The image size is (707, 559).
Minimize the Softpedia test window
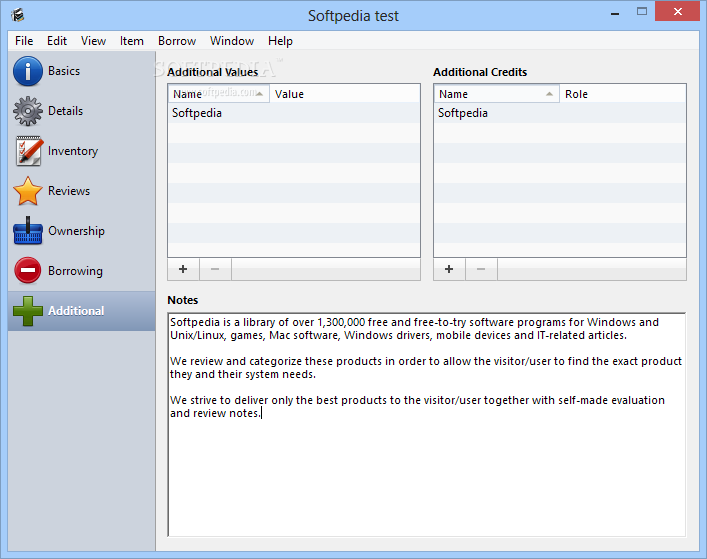point(615,14)
